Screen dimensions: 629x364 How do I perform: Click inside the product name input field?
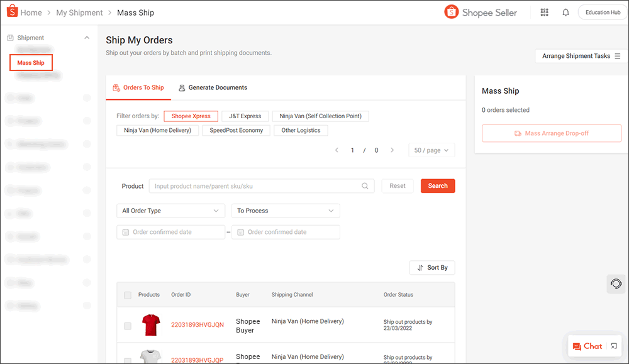[252, 185]
